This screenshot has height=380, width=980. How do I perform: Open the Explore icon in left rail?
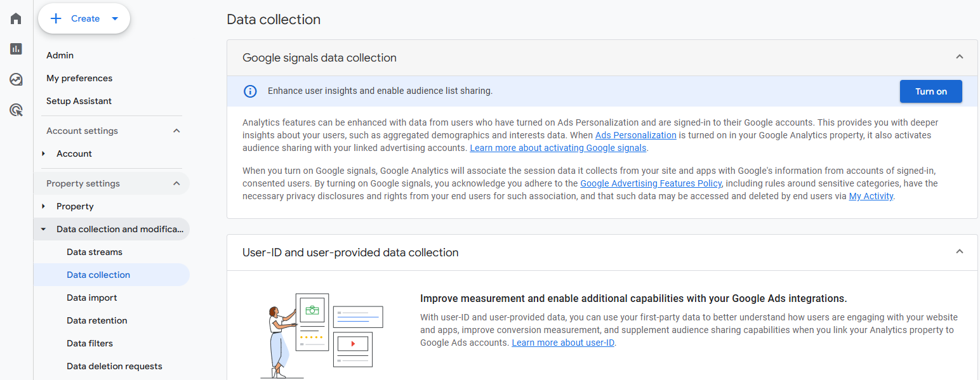tap(16, 79)
